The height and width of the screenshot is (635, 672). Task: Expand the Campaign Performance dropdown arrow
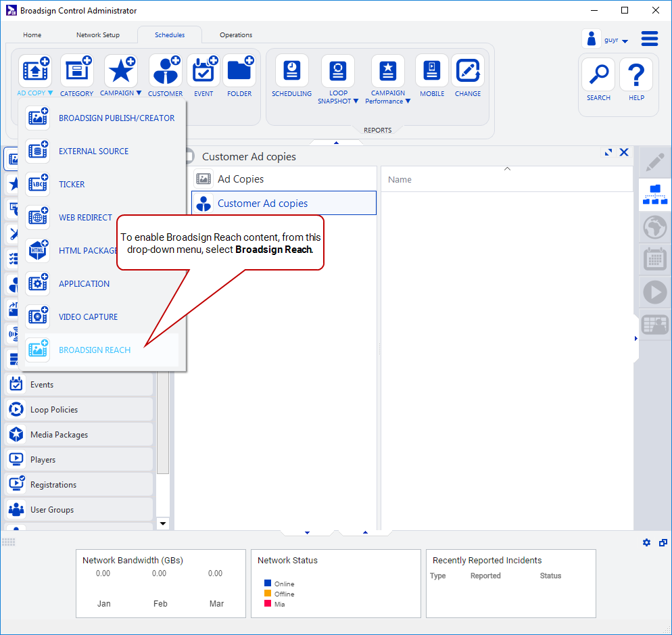408,101
